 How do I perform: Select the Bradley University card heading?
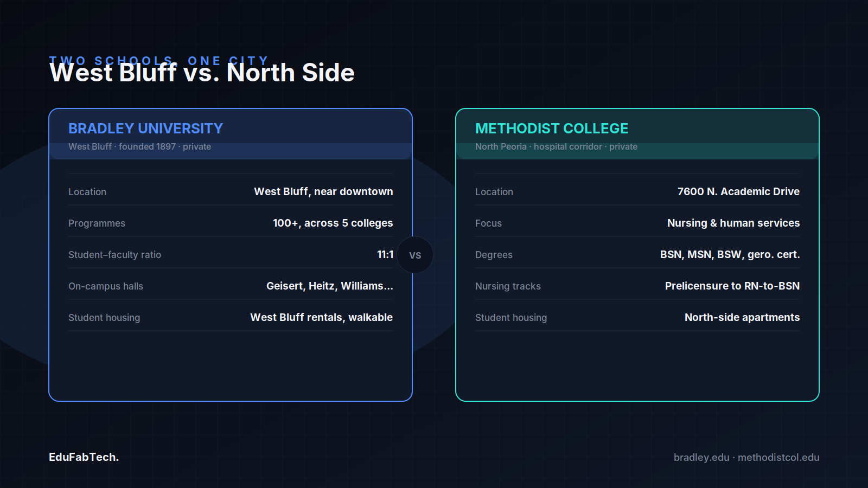point(145,129)
